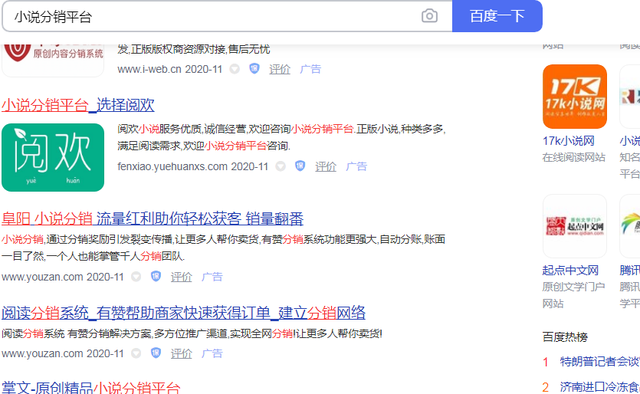Click 评价 on the fenxiao.yuehuanxs.com result
The width and height of the screenshot is (640, 394).
click(x=325, y=166)
